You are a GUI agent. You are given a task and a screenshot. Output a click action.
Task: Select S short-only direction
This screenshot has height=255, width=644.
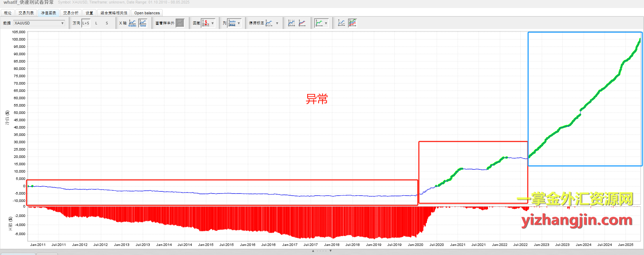tap(107, 23)
